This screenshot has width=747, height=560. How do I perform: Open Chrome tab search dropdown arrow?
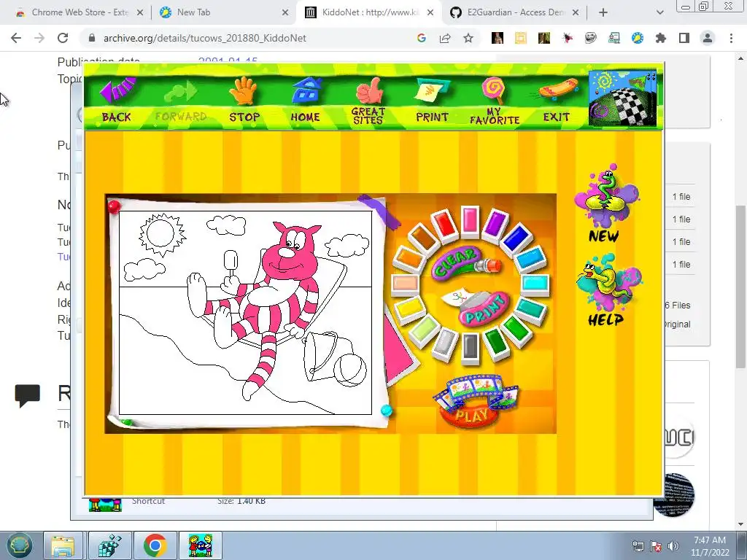659,13
